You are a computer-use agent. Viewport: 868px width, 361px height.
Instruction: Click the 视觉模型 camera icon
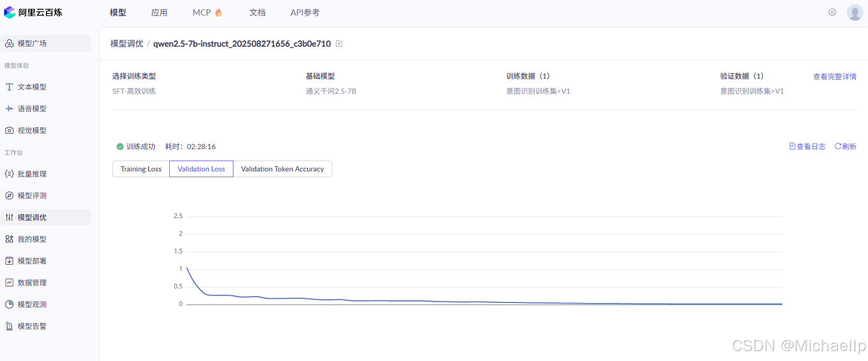[x=9, y=131]
